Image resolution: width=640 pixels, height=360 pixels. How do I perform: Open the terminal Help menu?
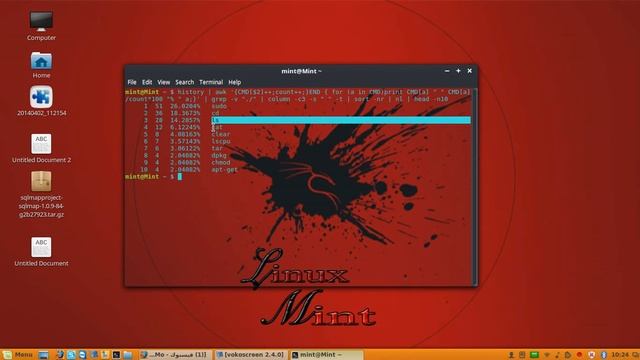pos(234,82)
